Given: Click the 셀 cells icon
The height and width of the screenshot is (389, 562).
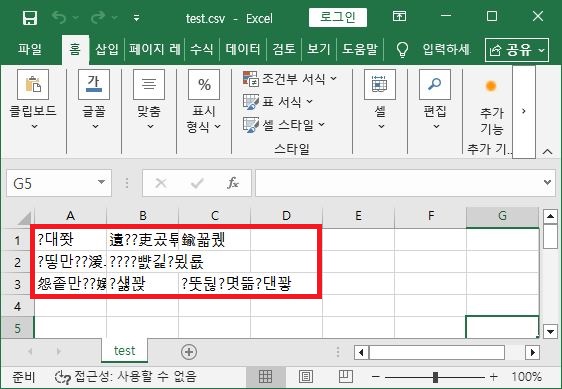Looking at the screenshot, I should pyautogui.click(x=380, y=85).
